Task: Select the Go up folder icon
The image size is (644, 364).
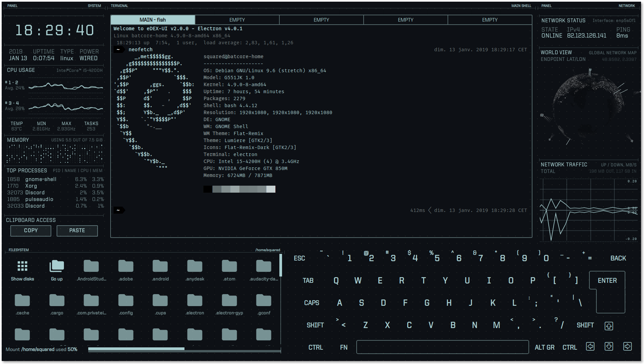Action: 57,266
